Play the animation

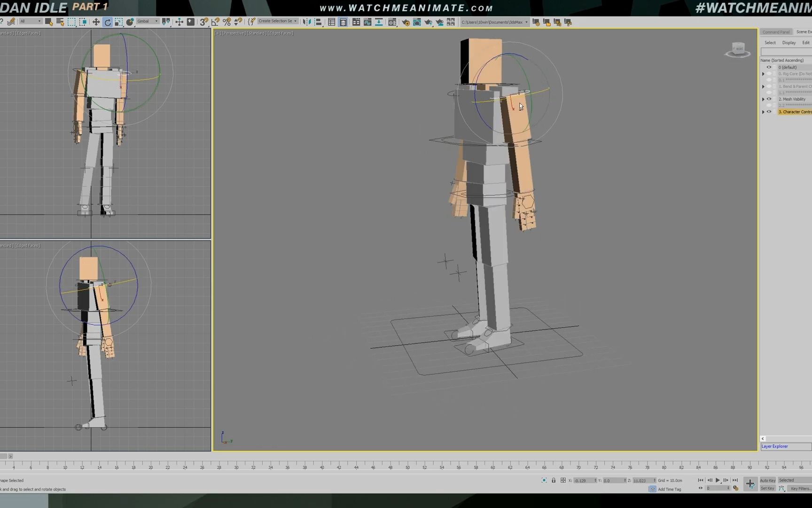coord(718,480)
